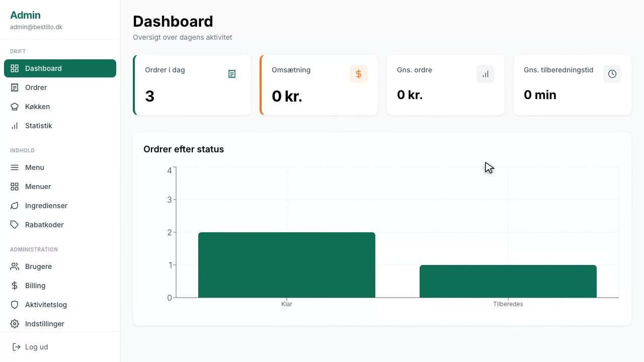Click the Billing dollar icon in sidebar
644x362 pixels.
click(x=15, y=286)
